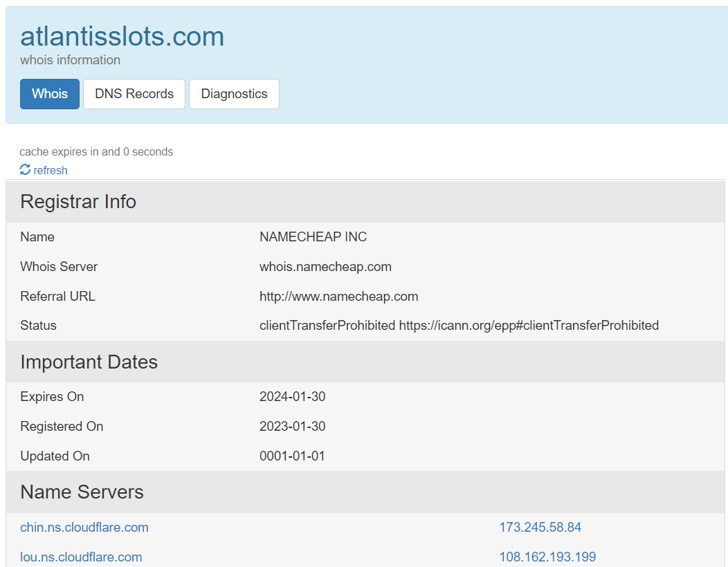Select the whois information subtitle
The height and width of the screenshot is (567, 728).
(70, 60)
